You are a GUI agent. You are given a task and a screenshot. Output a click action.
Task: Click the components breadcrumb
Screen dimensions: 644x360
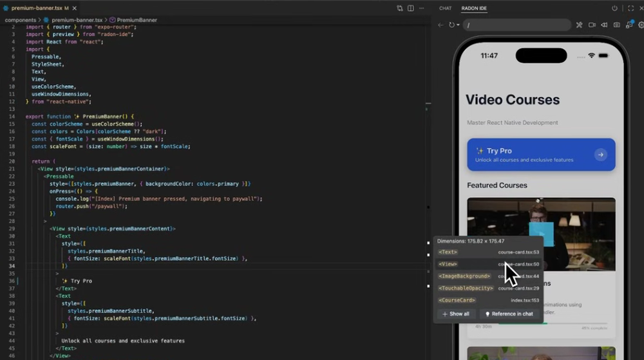pos(21,20)
